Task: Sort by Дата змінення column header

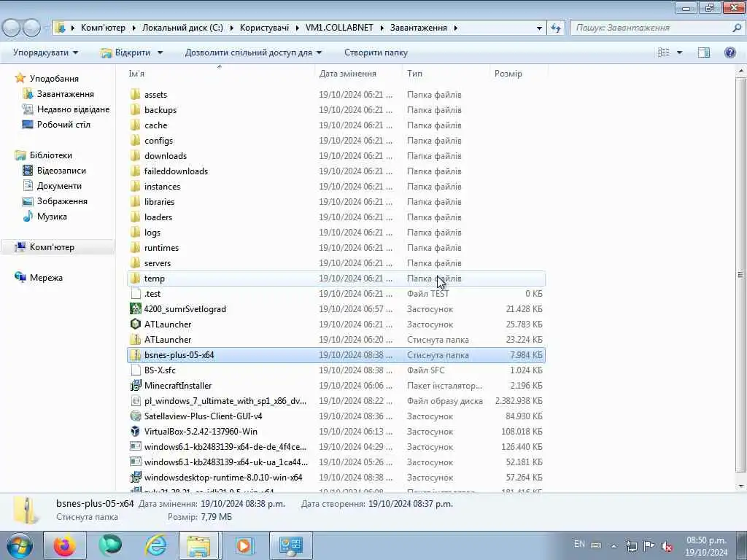Action: [359, 74]
